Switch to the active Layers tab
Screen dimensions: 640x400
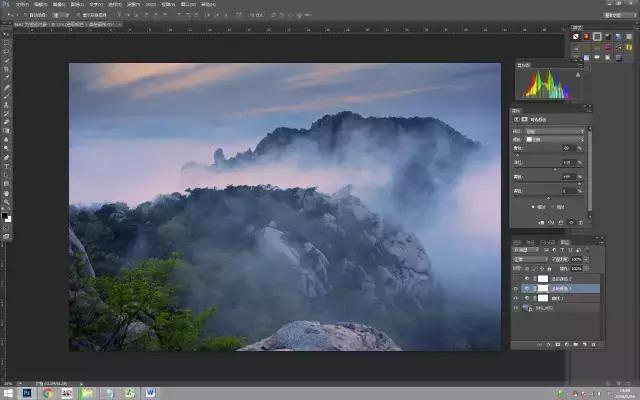pos(565,242)
